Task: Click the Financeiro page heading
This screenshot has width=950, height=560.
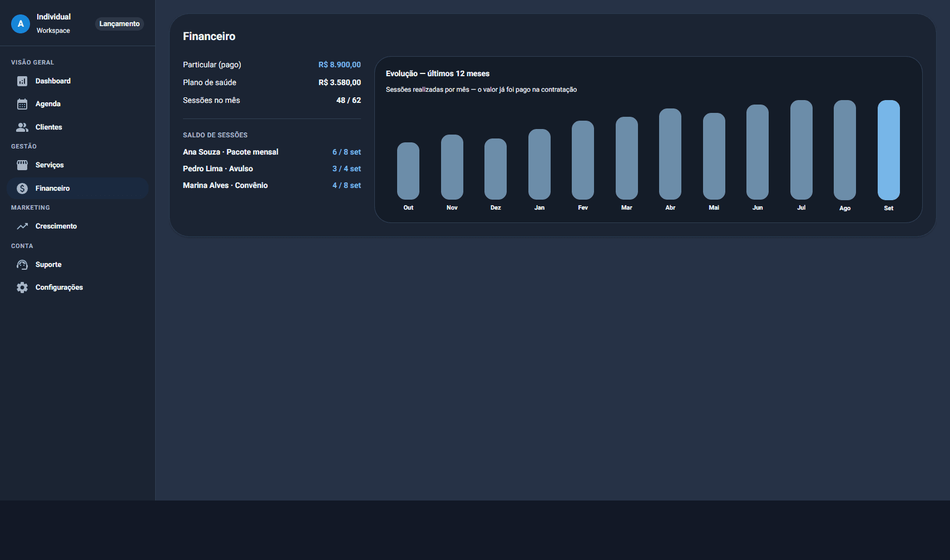Action: pos(209,36)
